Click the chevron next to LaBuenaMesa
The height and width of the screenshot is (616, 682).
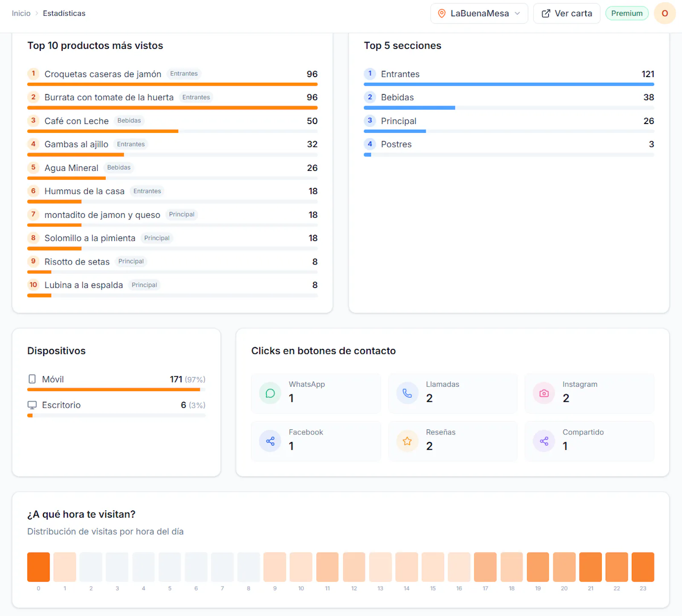click(x=517, y=13)
